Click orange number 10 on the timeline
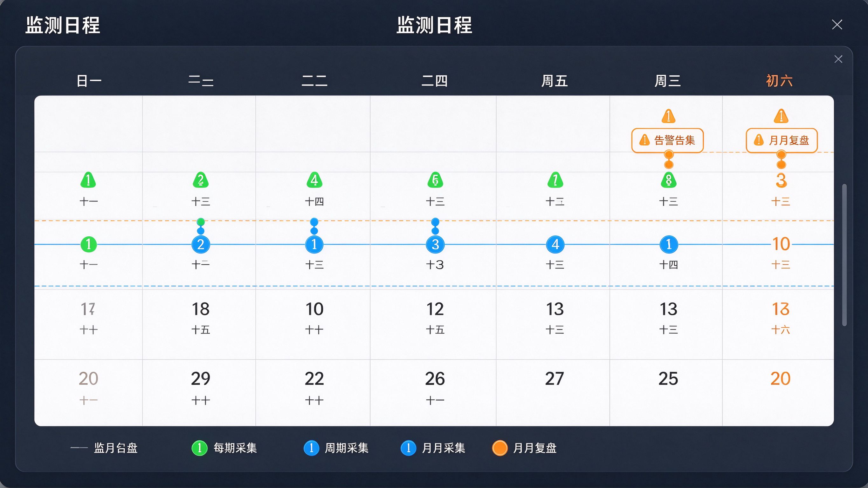The height and width of the screenshot is (488, 868). pos(781,244)
